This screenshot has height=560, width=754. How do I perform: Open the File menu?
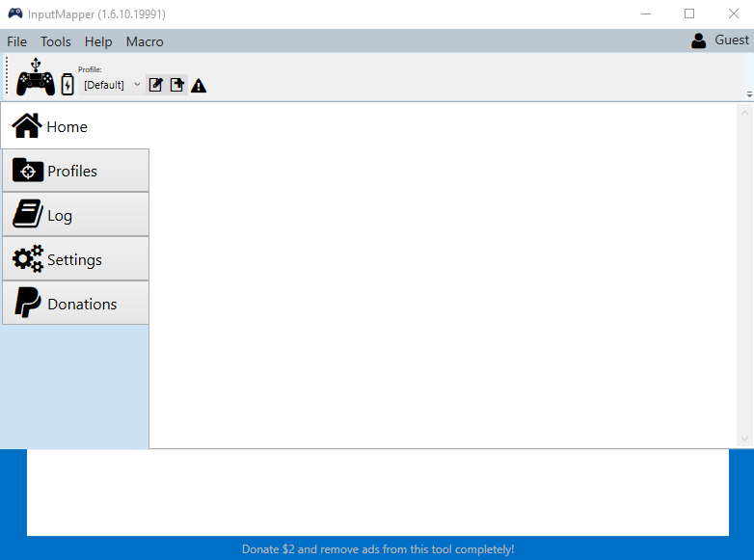[x=16, y=41]
